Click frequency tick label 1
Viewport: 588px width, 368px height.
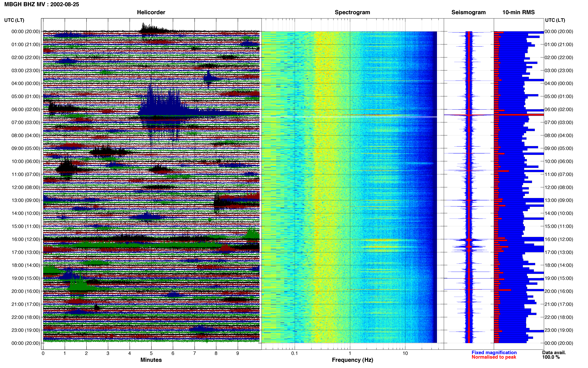pos(350,353)
